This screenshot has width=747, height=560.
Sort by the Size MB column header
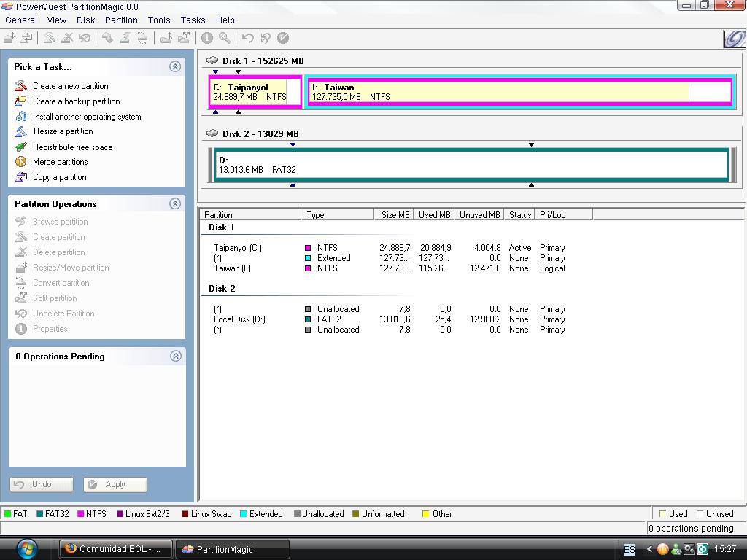[393, 215]
